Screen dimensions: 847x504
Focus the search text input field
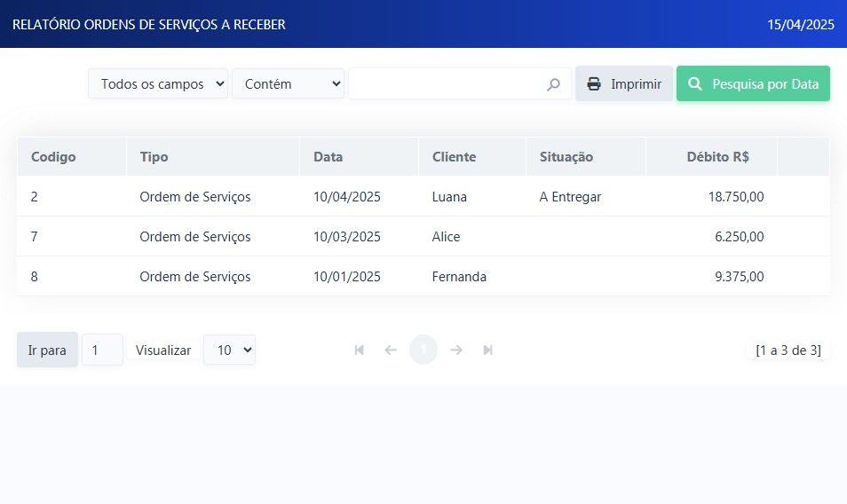[460, 83]
